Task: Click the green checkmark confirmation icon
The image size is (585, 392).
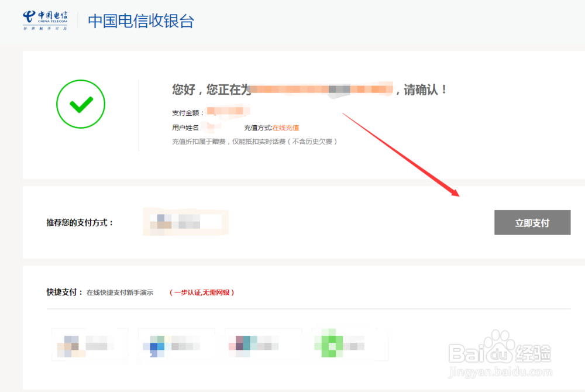Action: click(x=81, y=104)
